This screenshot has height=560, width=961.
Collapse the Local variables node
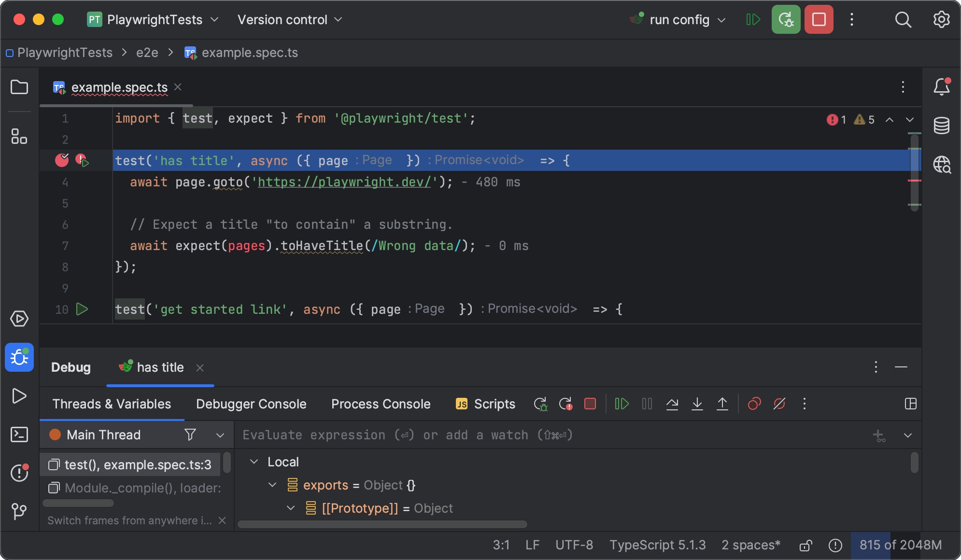coord(255,462)
